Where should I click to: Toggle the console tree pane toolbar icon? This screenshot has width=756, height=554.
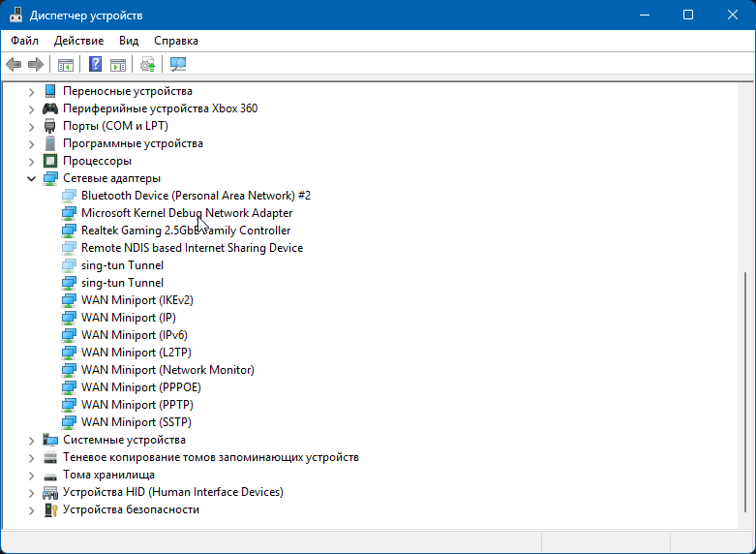point(66,64)
